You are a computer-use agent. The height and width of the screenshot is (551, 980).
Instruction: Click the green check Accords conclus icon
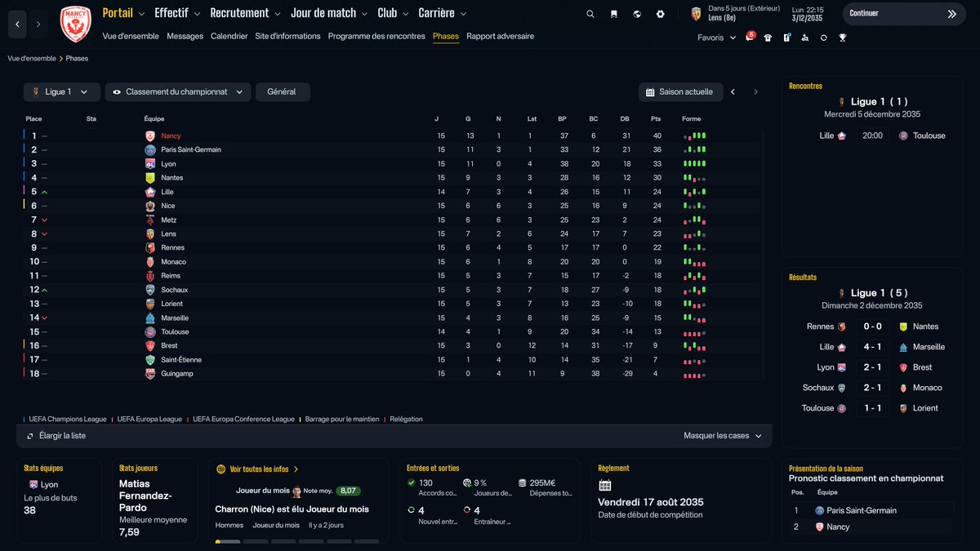(x=412, y=483)
